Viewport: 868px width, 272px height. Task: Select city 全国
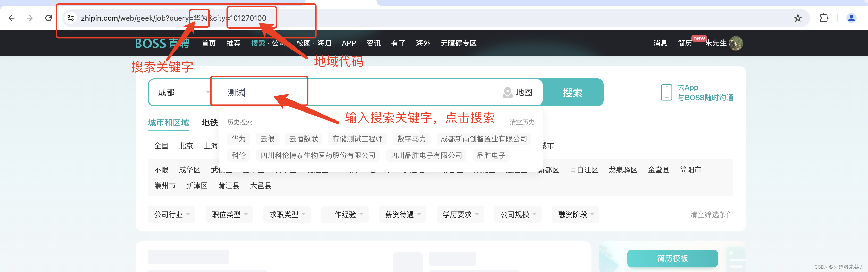[x=161, y=146]
